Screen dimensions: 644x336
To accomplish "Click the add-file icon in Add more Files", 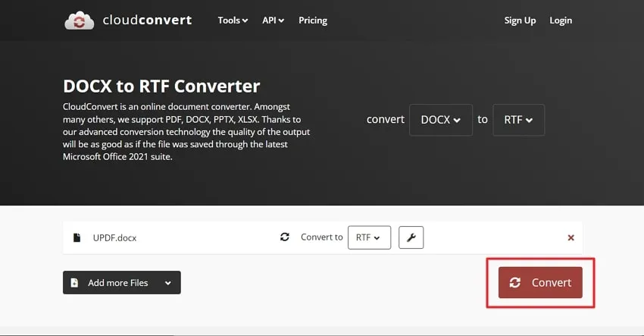I will [74, 283].
